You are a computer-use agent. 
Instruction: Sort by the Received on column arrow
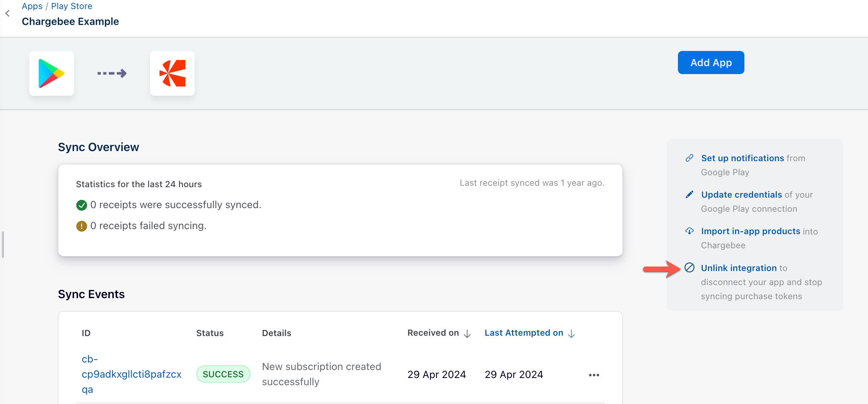467,334
